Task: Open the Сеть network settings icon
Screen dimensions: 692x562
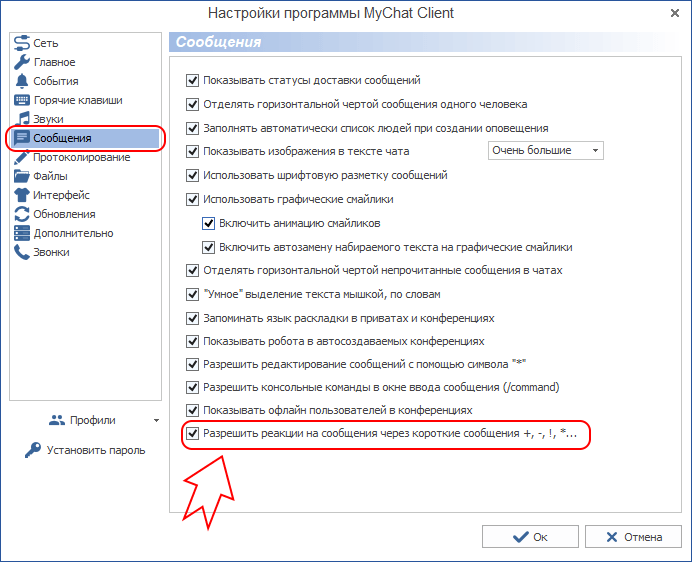Action: (22, 43)
